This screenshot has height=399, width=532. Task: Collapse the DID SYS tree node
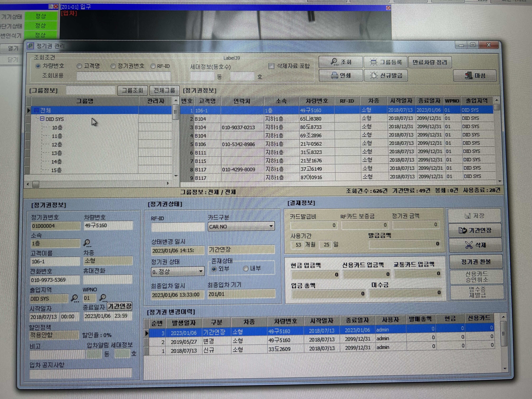42,119
